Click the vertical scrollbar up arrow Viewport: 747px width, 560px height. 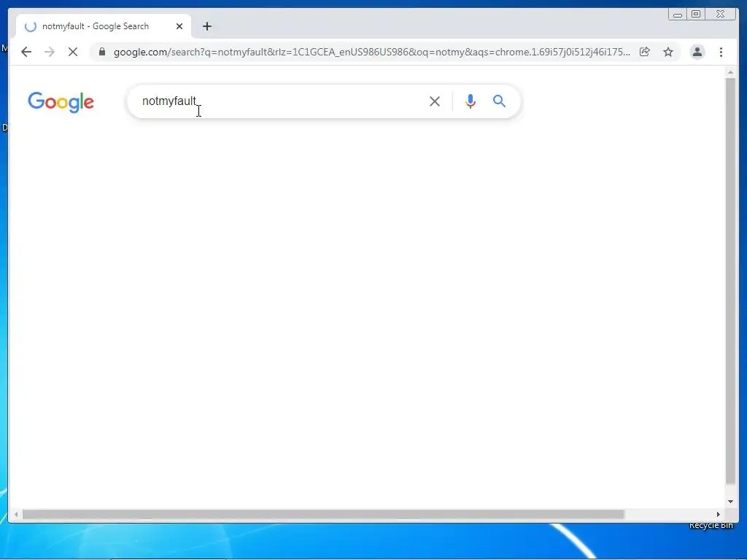(730, 72)
